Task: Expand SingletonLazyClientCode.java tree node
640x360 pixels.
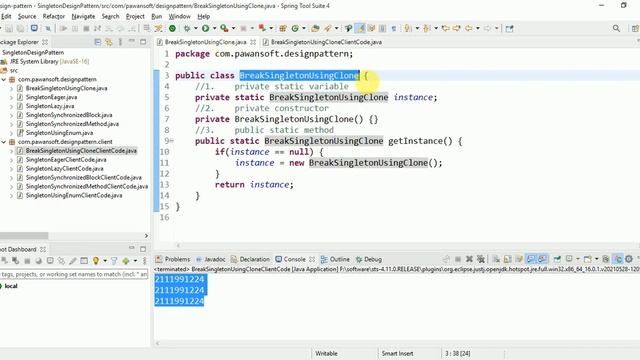Action: [x=11, y=169]
